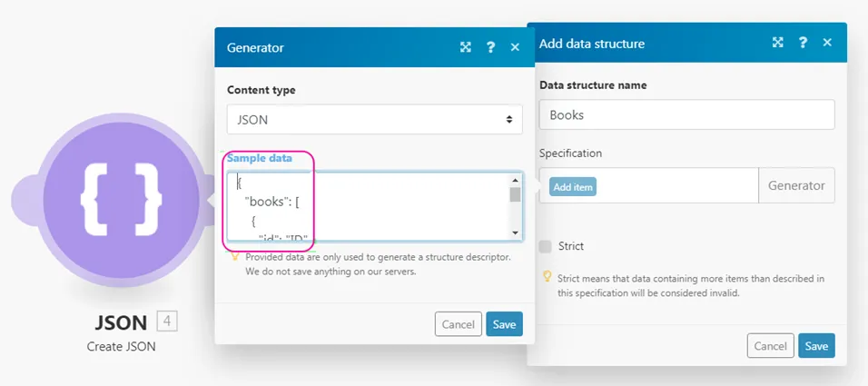Click the Specification label
The image size is (868, 386).
point(571,153)
